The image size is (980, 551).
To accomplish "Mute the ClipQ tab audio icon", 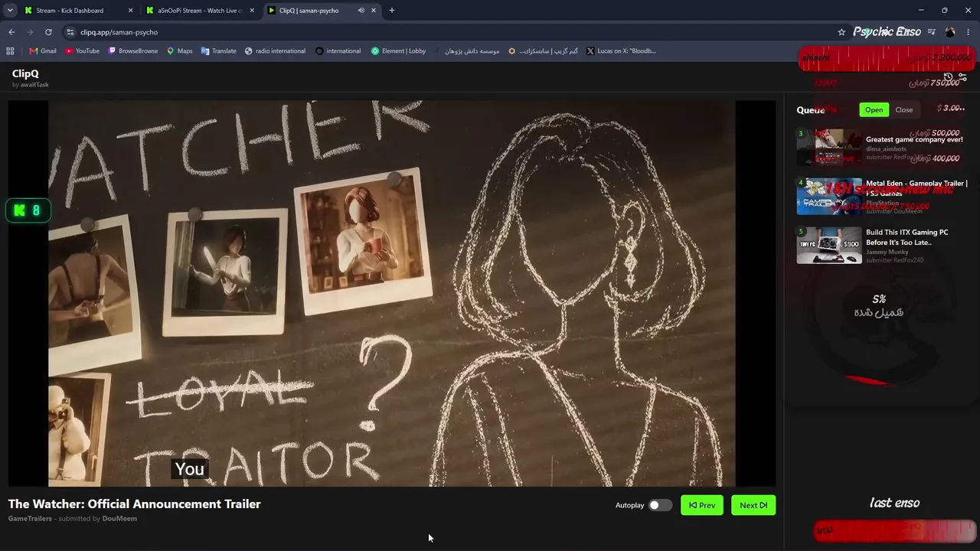I will click(361, 11).
